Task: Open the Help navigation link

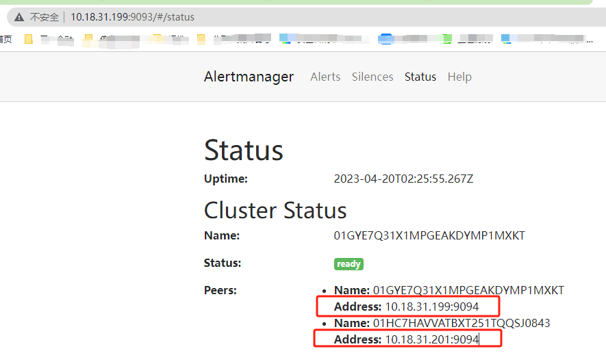Action: (x=459, y=77)
